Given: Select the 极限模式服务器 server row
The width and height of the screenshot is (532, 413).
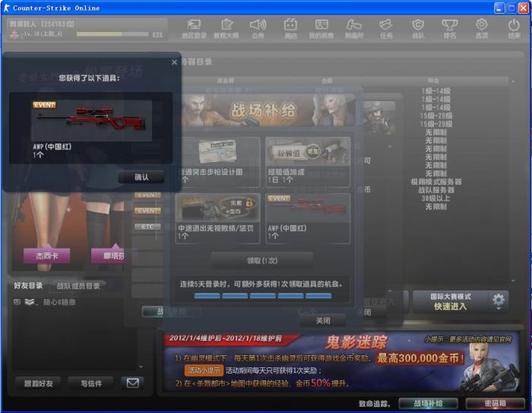Looking at the screenshot, I should point(436,182).
